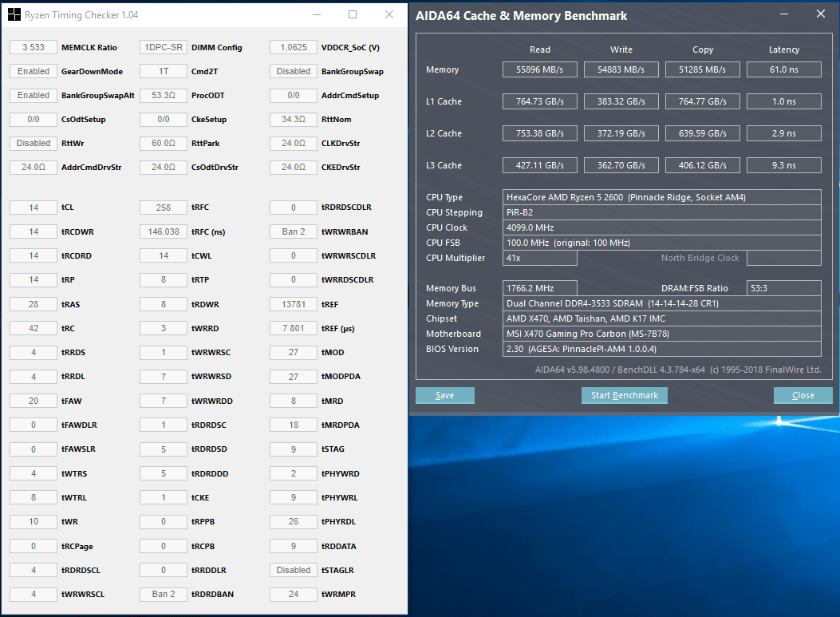Click the L3 Cache latency 9.3 ns result
The image size is (840, 617).
[x=783, y=165]
